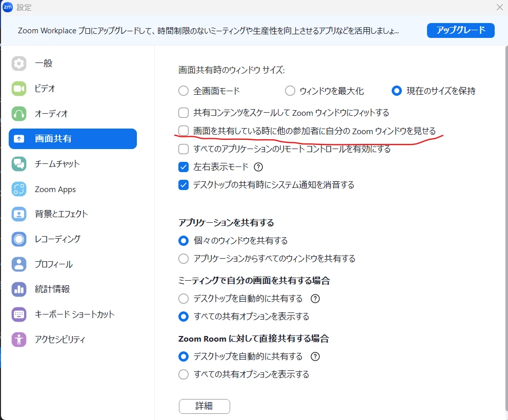This screenshot has width=508, height=420.
Task: Select 個々のウィンドウを共有する radio button
Action: pos(184,241)
